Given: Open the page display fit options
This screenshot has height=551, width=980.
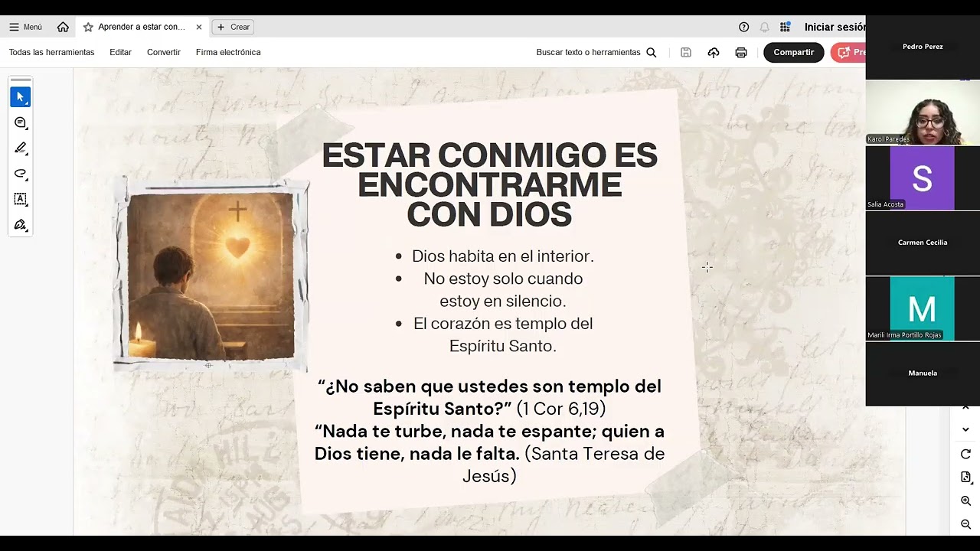Looking at the screenshot, I should click(x=965, y=478).
